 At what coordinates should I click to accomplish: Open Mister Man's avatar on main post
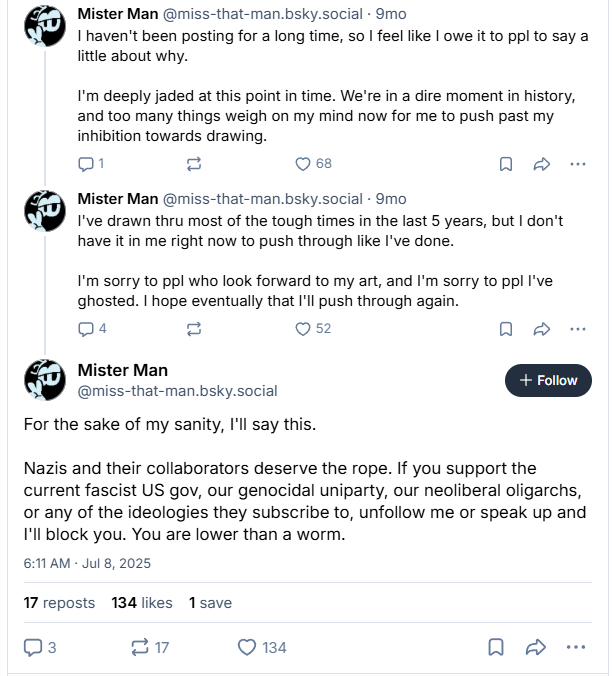click(x=45, y=379)
